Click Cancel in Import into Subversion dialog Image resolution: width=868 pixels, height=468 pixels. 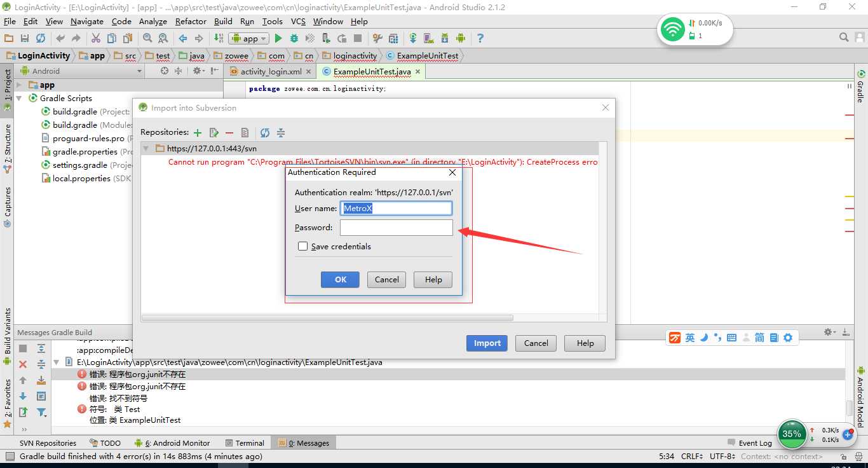536,343
